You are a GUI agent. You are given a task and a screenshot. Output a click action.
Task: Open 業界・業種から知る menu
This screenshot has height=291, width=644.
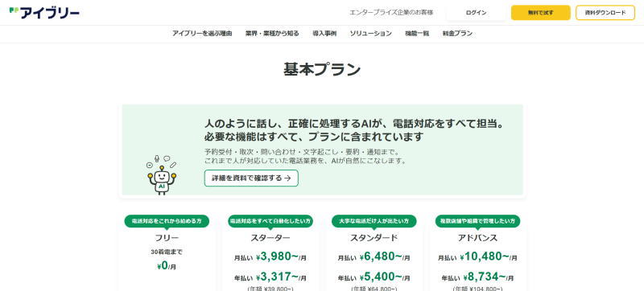click(x=272, y=34)
